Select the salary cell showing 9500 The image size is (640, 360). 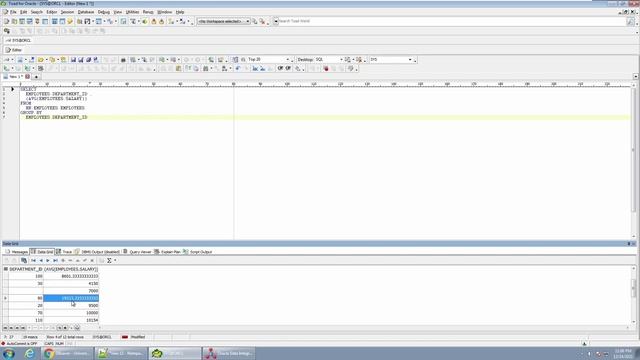71,306
